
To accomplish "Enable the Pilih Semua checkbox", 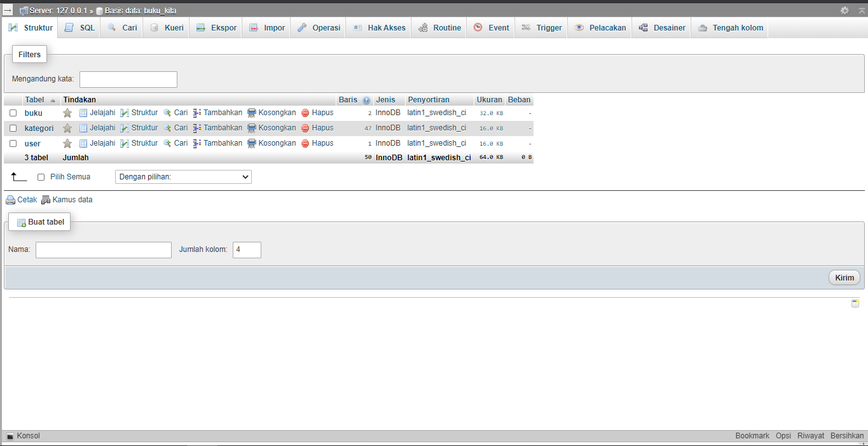I will tap(41, 177).
